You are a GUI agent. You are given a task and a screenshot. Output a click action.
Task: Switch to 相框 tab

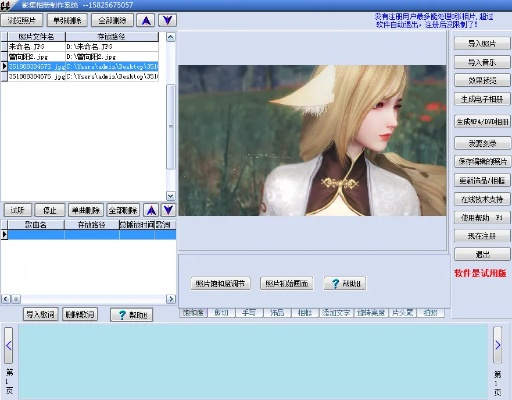point(305,313)
